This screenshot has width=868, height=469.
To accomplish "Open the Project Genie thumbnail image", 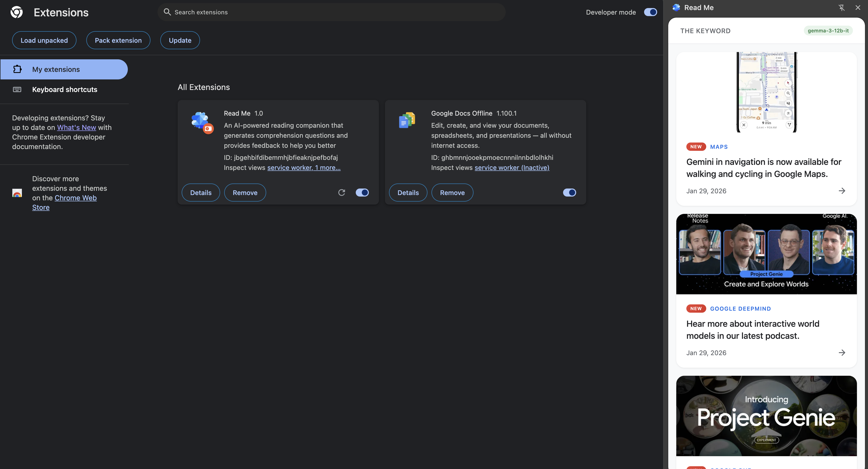I will click(766, 416).
